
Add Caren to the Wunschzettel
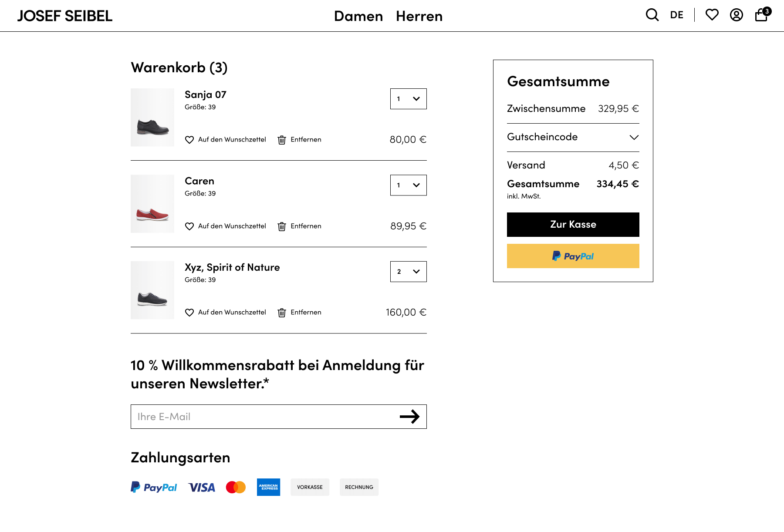(x=232, y=226)
